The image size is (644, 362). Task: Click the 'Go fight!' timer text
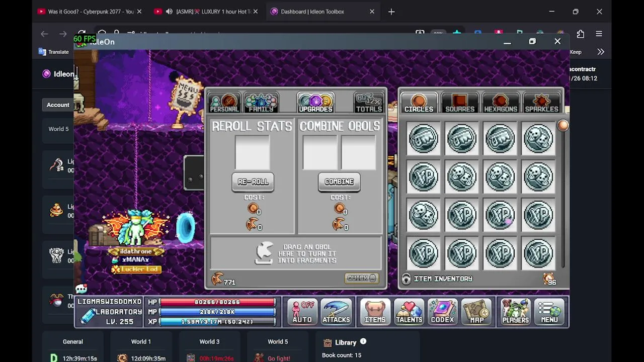[279, 358]
